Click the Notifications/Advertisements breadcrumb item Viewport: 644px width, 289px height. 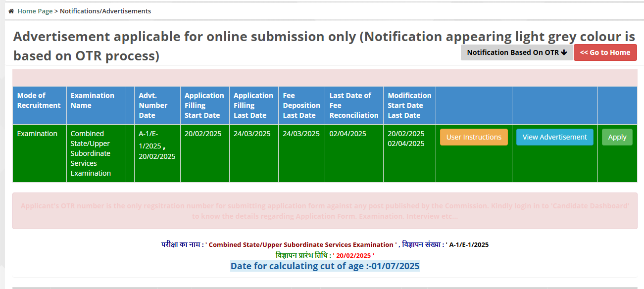[x=106, y=11]
